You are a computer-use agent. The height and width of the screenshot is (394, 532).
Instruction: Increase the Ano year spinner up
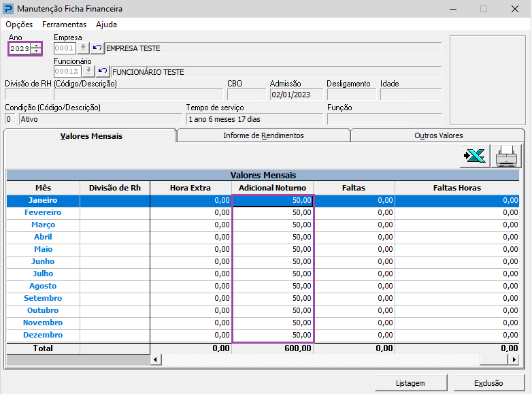pos(36,46)
